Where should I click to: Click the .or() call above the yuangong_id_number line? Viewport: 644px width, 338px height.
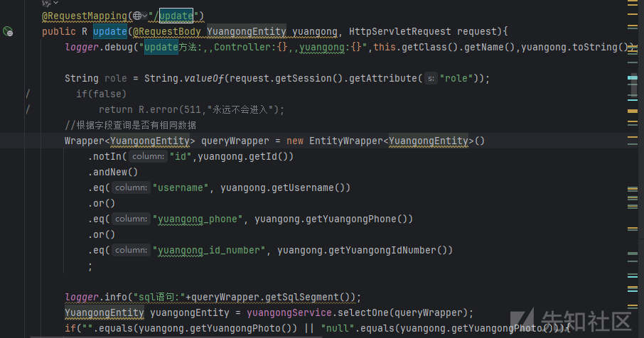(102, 234)
